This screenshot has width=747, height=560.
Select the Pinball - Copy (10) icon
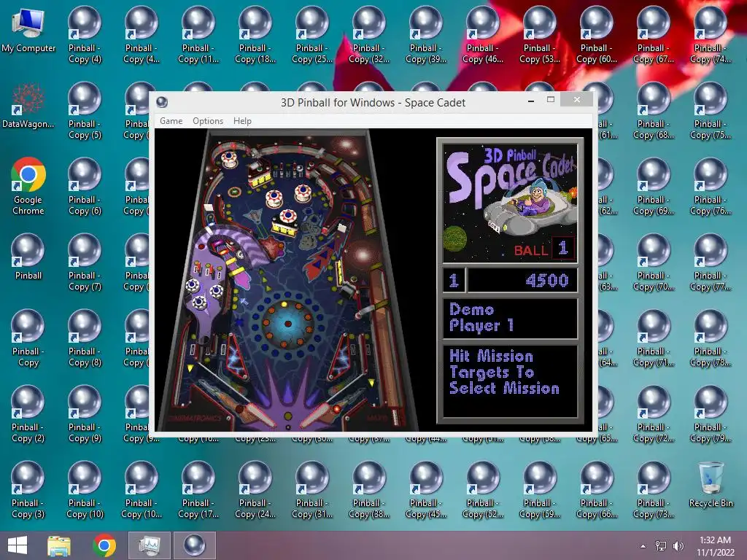[85, 490]
